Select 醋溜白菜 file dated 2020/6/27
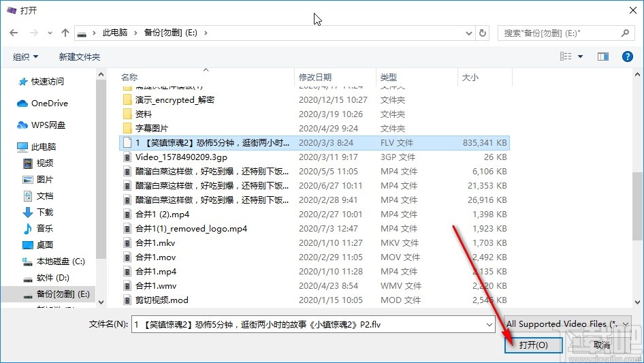 315,186
